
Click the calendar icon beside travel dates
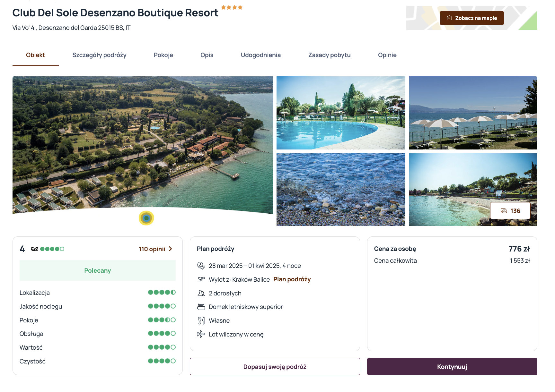click(201, 266)
